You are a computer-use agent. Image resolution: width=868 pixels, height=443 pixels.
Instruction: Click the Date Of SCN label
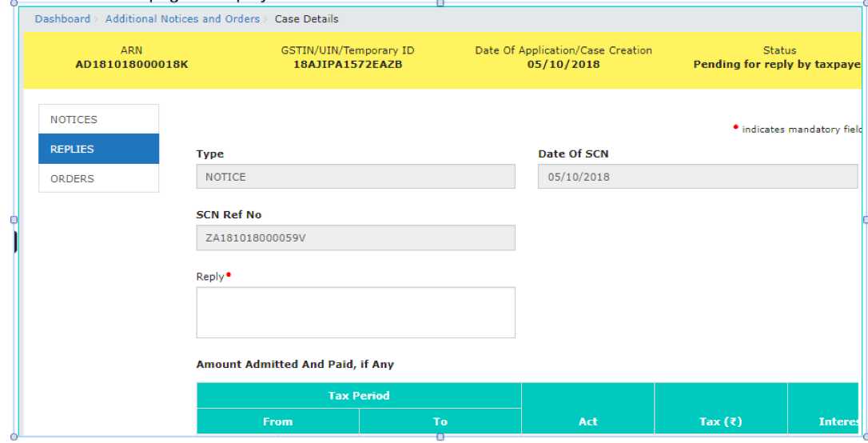point(574,154)
